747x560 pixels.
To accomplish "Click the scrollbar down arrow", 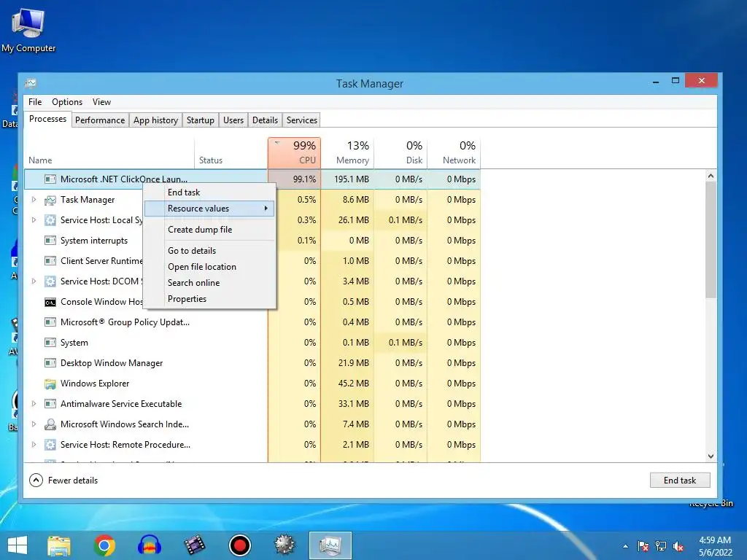I will pyautogui.click(x=711, y=456).
